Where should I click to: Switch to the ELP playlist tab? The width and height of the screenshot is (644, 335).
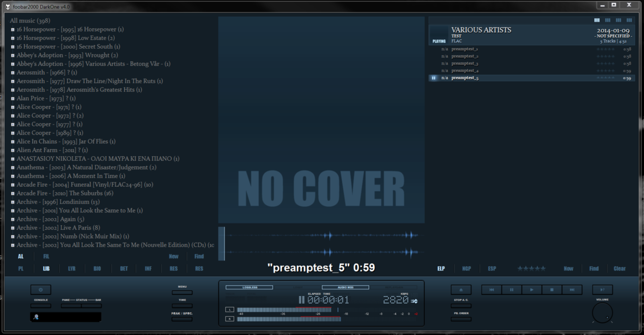(441, 269)
